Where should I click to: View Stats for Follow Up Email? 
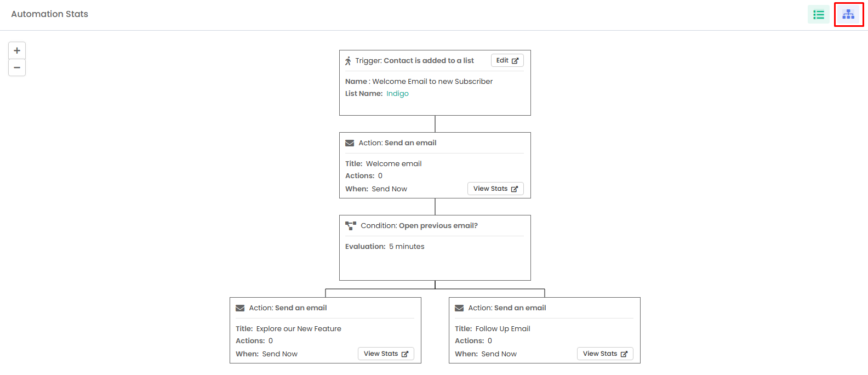[605, 354]
